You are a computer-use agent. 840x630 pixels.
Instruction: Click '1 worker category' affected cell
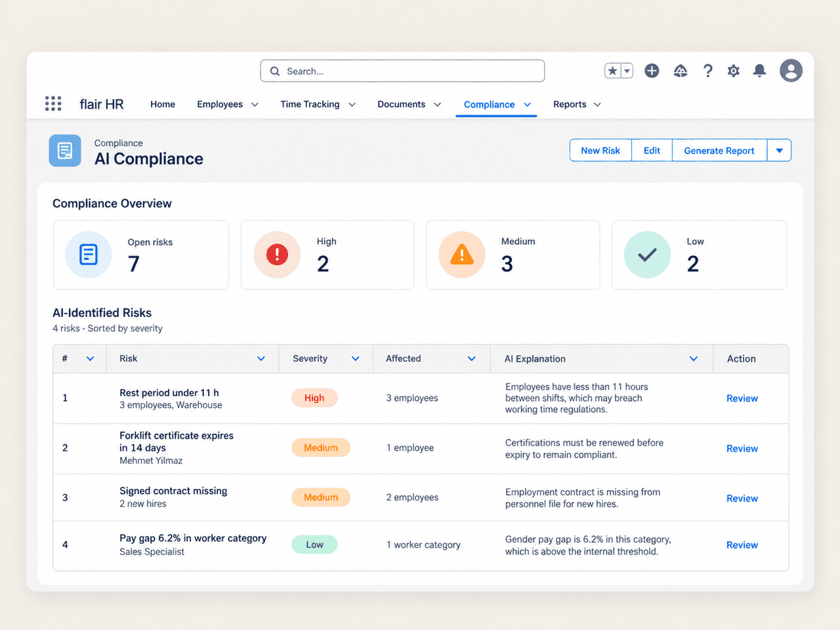pyautogui.click(x=423, y=545)
